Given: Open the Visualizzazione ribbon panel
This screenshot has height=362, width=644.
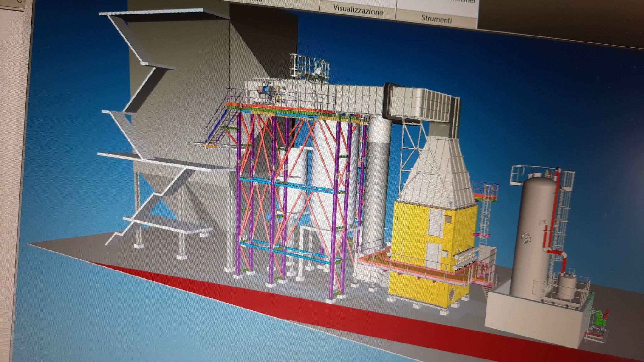Looking at the screenshot, I should coord(358,10).
